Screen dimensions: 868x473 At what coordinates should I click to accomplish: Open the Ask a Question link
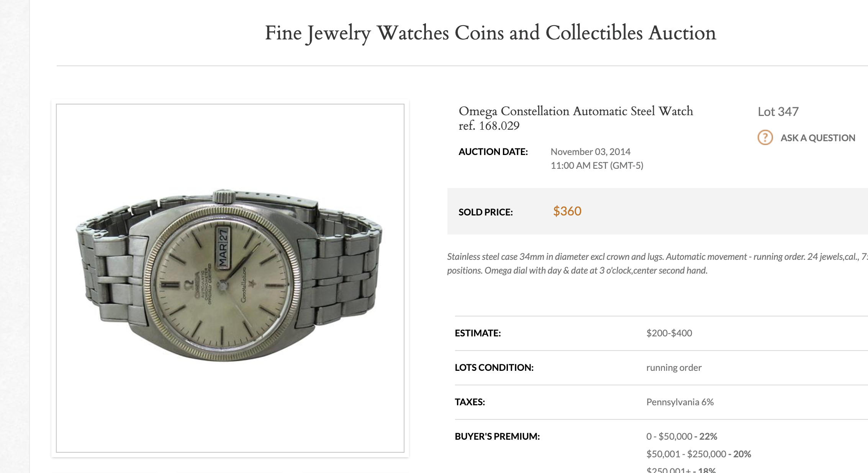817,138
